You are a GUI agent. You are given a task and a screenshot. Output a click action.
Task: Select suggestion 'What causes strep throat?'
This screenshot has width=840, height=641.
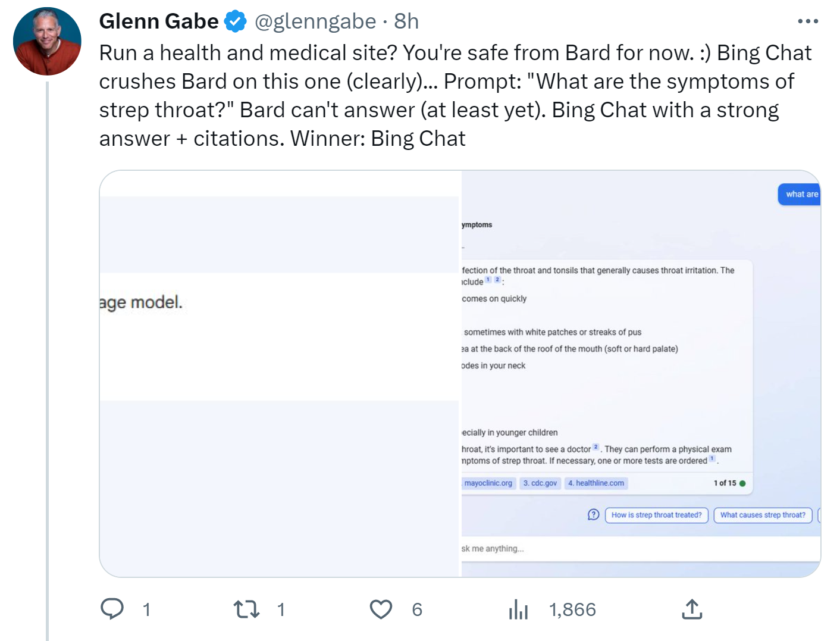(763, 514)
